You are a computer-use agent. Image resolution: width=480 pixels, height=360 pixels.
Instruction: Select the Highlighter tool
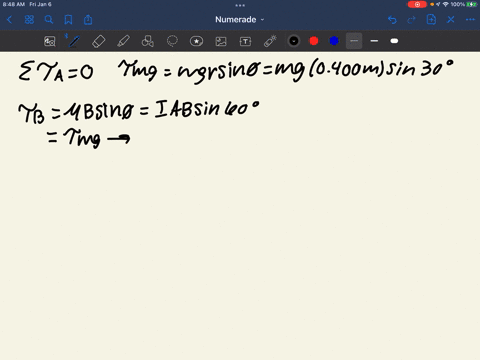(x=123, y=41)
